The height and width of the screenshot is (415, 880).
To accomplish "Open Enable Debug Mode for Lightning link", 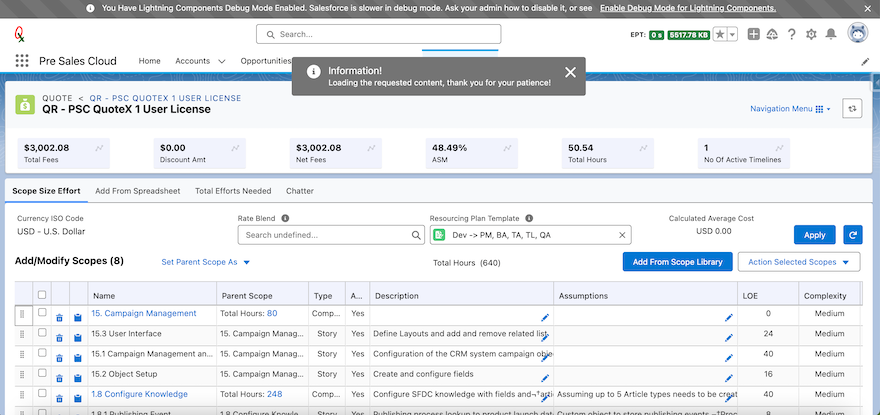I will tap(688, 8).
